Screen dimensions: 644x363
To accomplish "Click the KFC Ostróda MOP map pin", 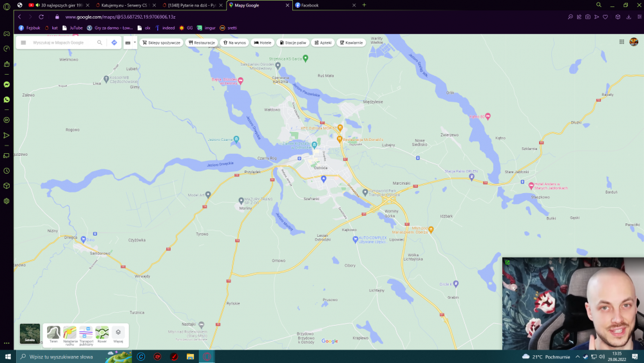I will pos(339,127).
